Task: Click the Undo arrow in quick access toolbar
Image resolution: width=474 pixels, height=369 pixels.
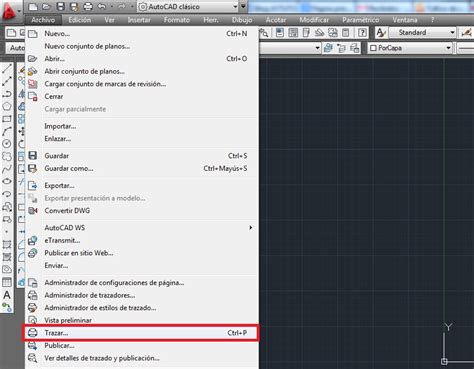Action: (102, 7)
